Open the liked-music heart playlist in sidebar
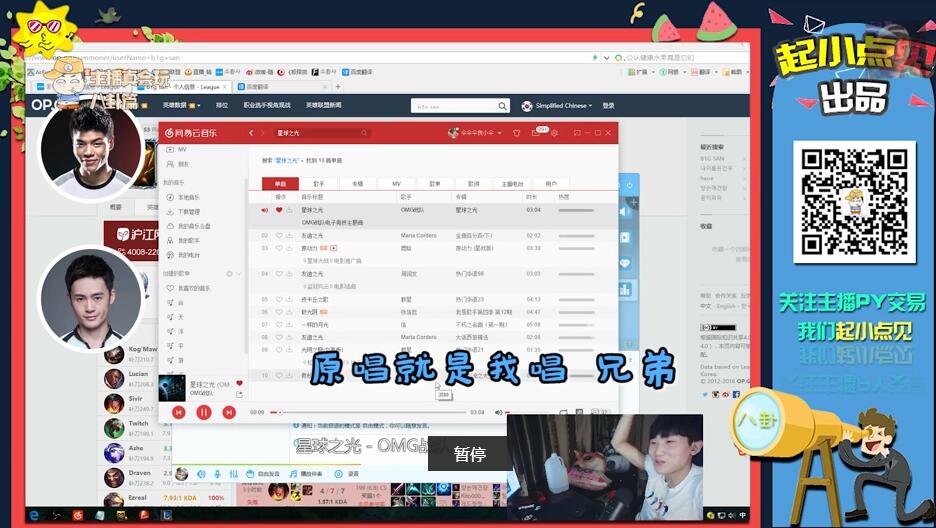The height and width of the screenshot is (528, 936). coord(187,288)
